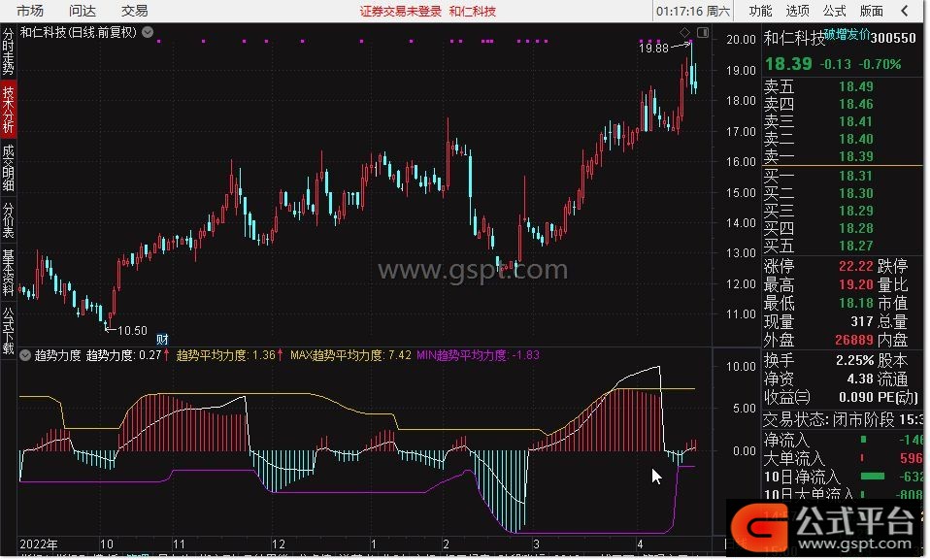Select the 买三 bid row at 18.29
930x560 pixels.
844,212
